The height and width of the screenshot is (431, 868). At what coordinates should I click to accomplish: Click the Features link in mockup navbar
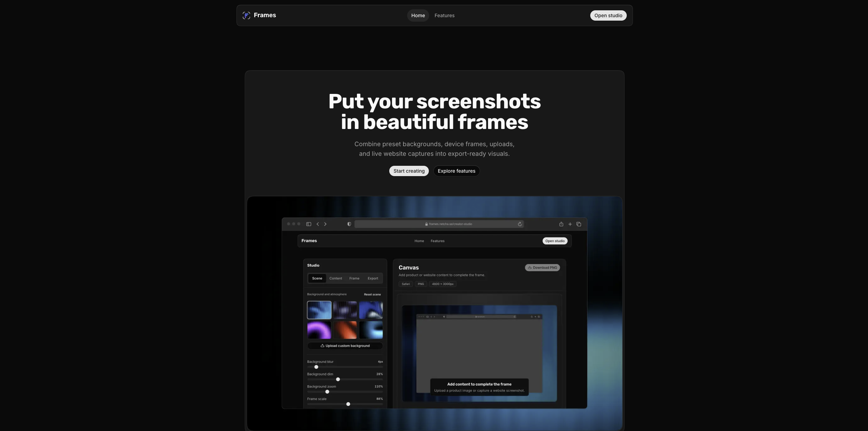click(437, 241)
